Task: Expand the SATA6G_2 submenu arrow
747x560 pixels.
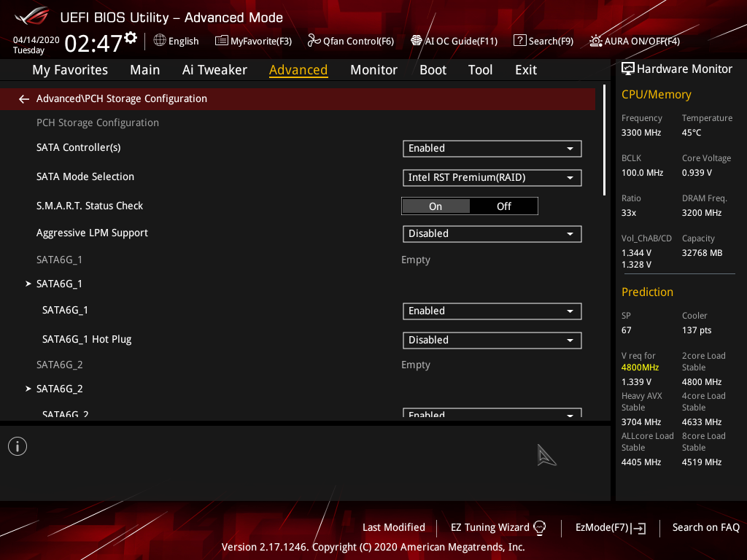Action: 28,389
